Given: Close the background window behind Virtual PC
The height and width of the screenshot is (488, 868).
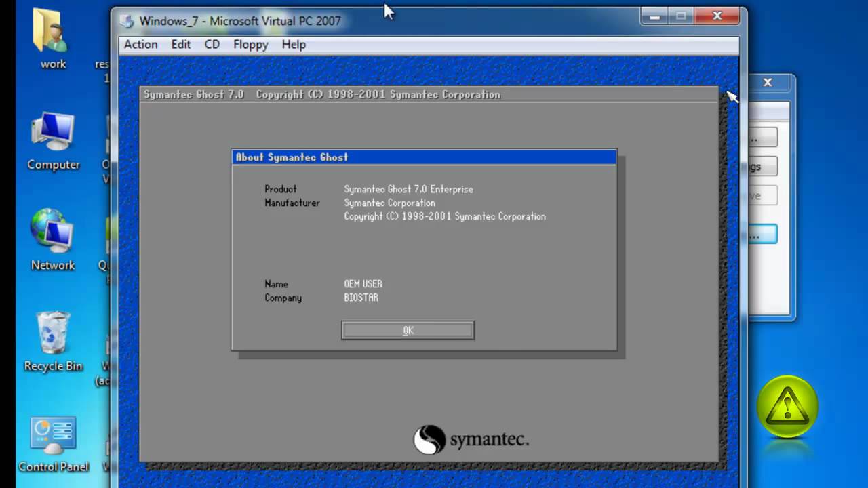Looking at the screenshot, I should 768,82.
